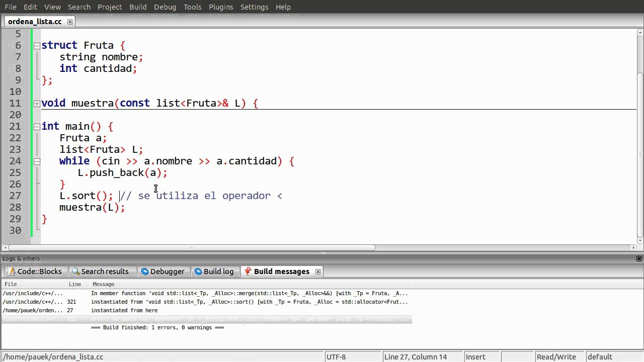Image resolution: width=644 pixels, height=362 pixels.
Task: Click the 'default' status field
Action: pos(614,357)
